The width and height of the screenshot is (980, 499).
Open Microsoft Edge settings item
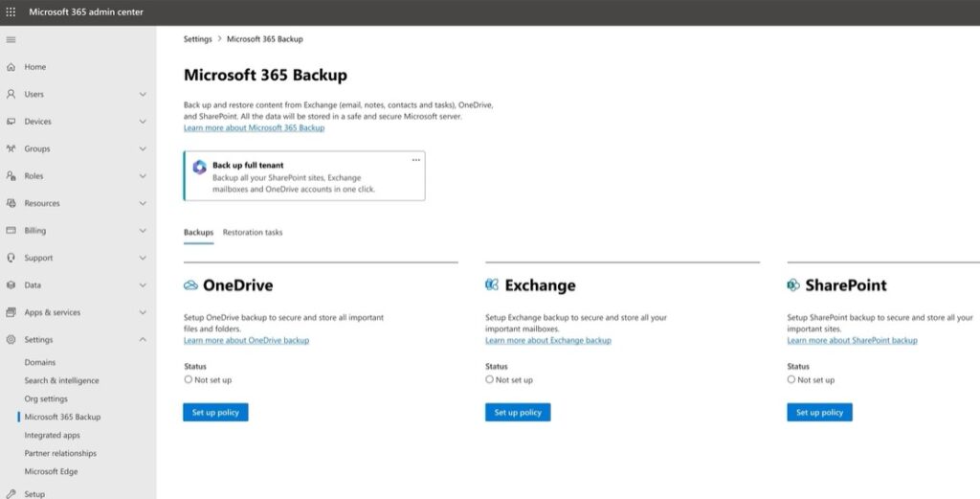click(x=52, y=472)
